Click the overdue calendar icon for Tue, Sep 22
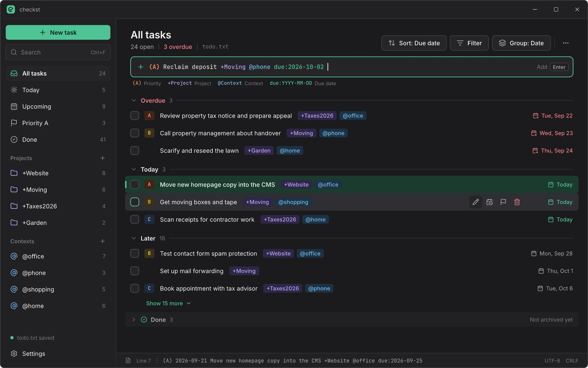 (x=535, y=116)
